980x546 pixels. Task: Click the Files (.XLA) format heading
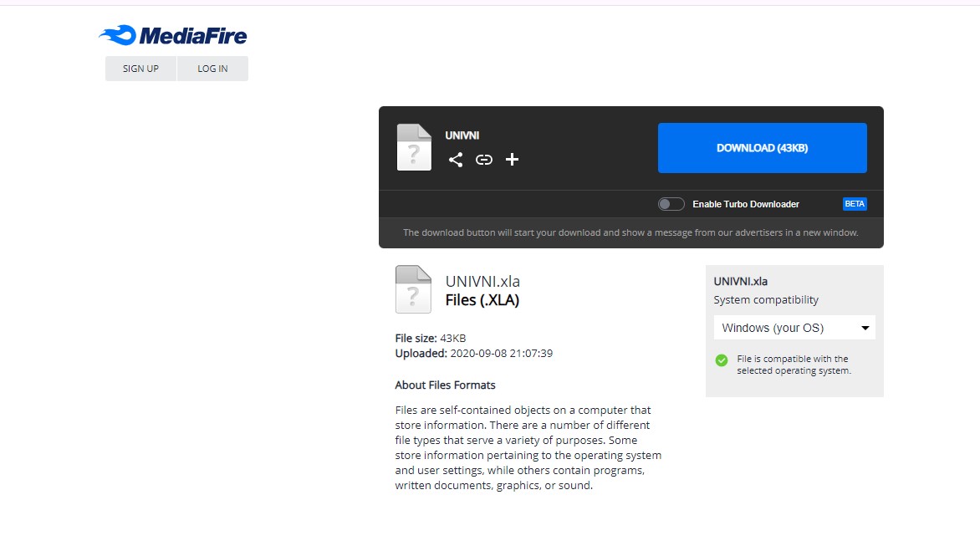tap(482, 300)
